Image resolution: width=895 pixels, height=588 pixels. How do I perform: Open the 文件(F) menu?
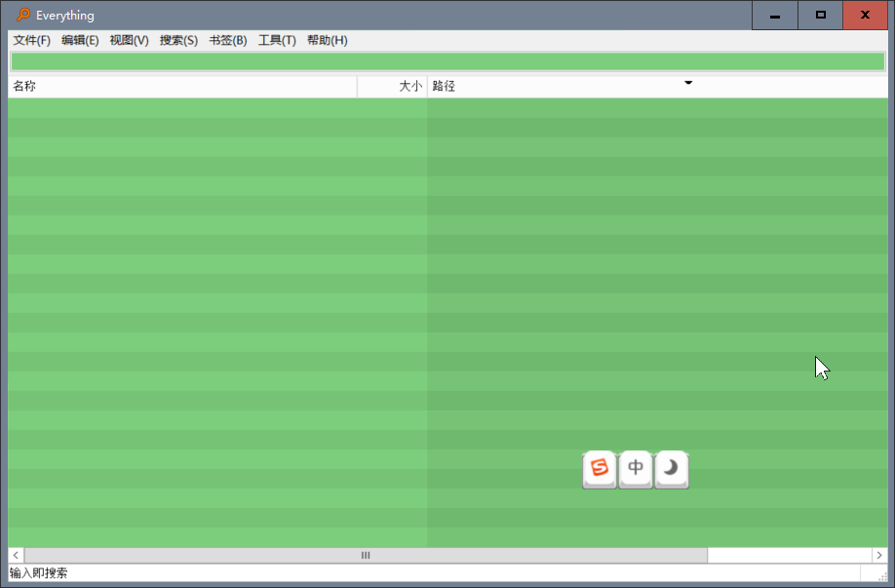pyautogui.click(x=32, y=40)
